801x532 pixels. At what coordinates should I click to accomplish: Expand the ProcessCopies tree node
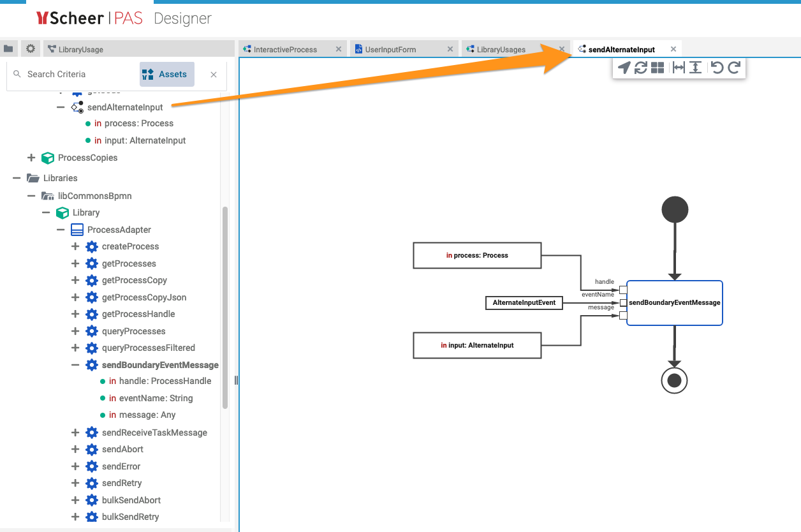pyautogui.click(x=31, y=158)
